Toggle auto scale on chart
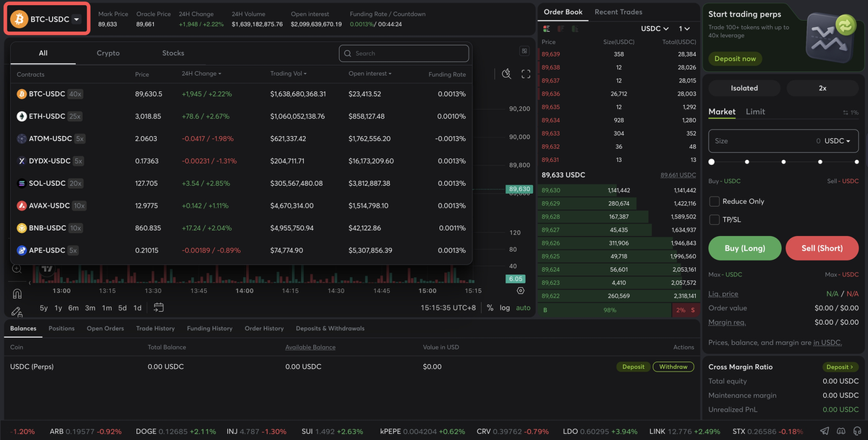Viewport: 868px width, 440px height. (523, 308)
